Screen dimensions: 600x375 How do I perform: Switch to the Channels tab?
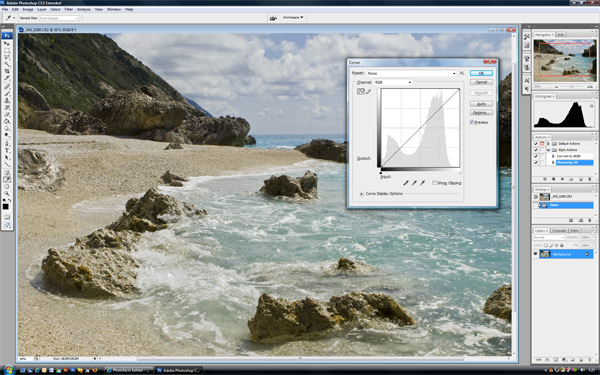(x=559, y=230)
